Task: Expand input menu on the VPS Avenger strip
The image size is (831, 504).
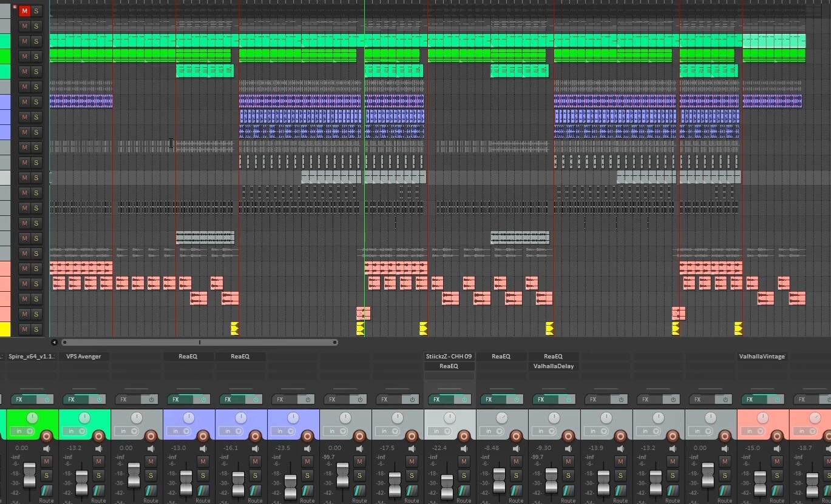Action: click(x=75, y=431)
